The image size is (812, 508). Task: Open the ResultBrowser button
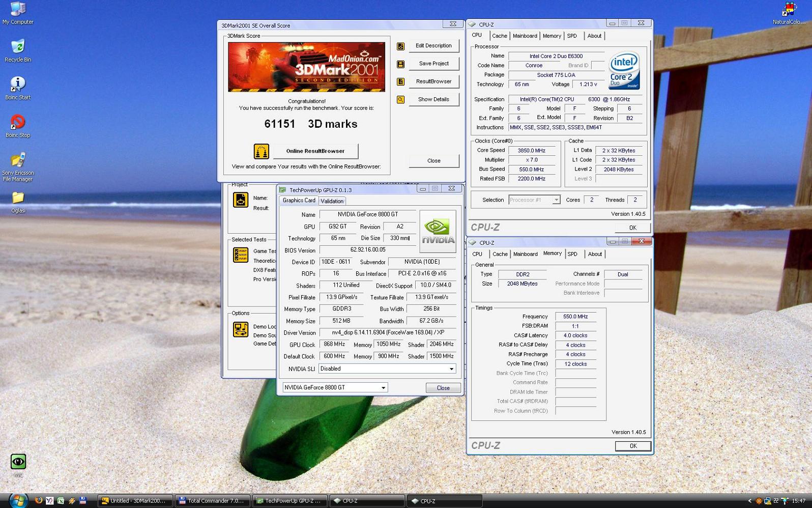433,81
